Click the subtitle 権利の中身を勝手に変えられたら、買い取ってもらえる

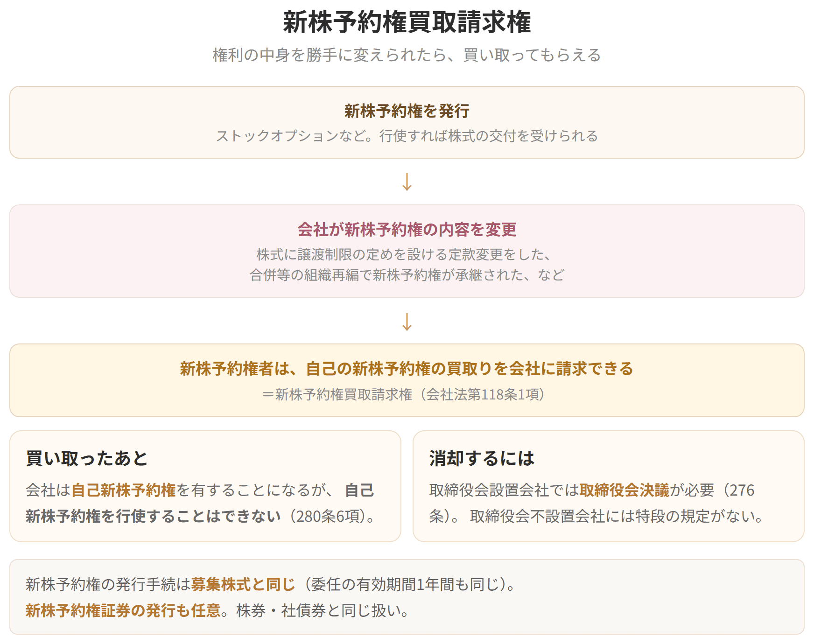click(407, 55)
